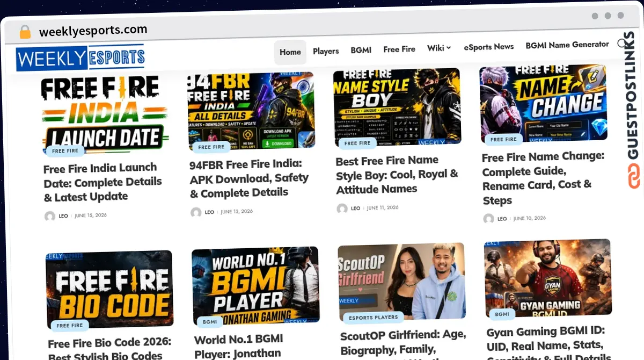Image resolution: width=644 pixels, height=360 pixels.
Task: Click the JUNE 13, 2026 date
Action: 237,212
